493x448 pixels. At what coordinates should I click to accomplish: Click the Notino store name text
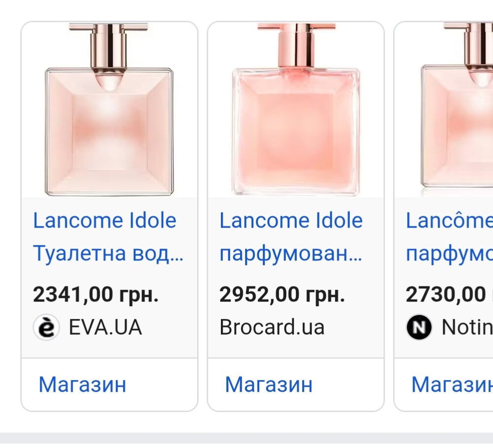click(466, 328)
